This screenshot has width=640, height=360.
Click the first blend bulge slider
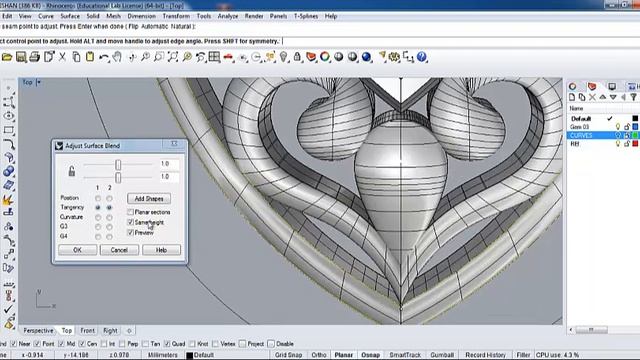click(x=118, y=164)
